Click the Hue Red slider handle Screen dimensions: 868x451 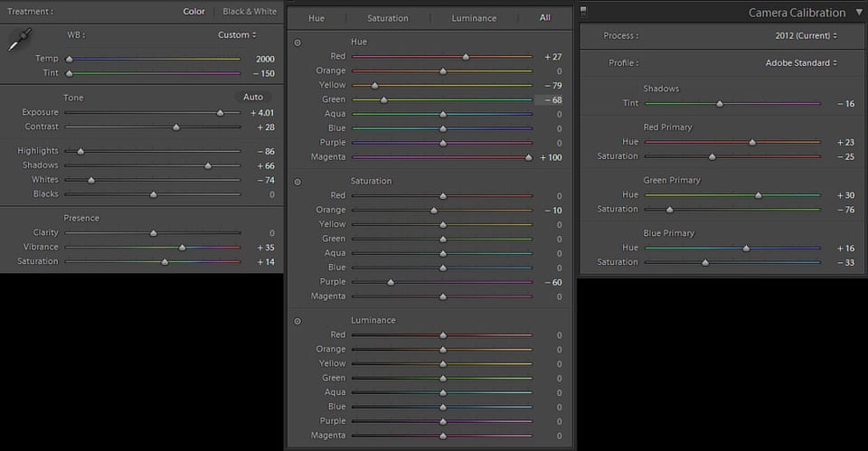[467, 57]
